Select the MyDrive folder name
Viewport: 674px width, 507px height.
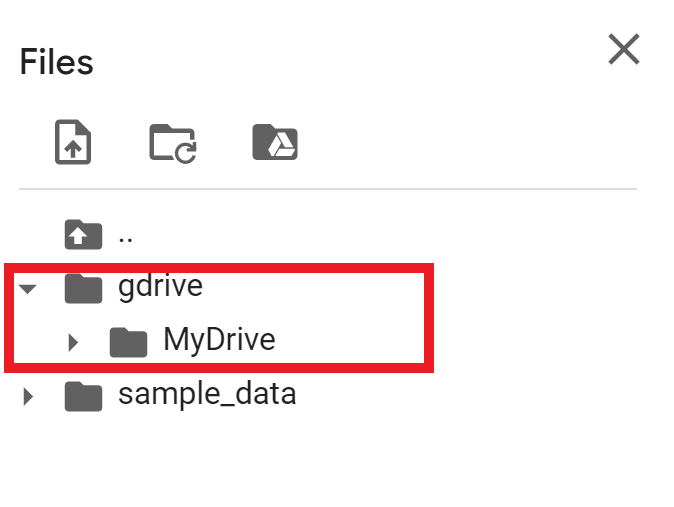tap(219, 341)
